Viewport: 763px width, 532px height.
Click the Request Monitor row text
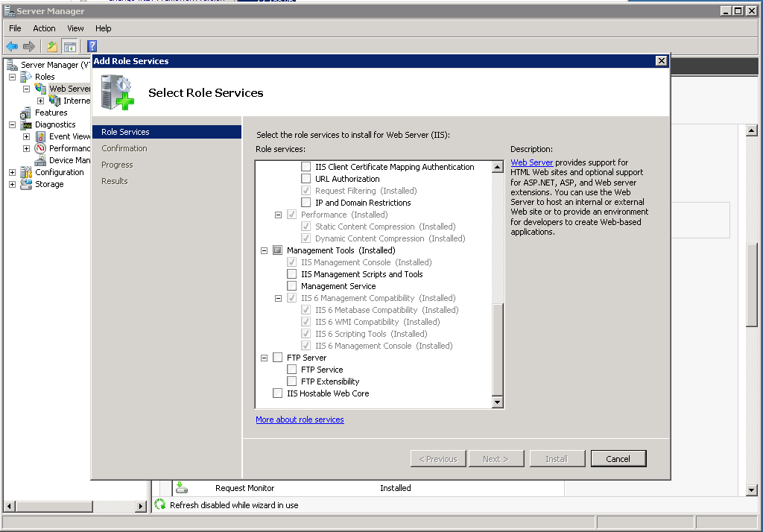[x=244, y=488]
